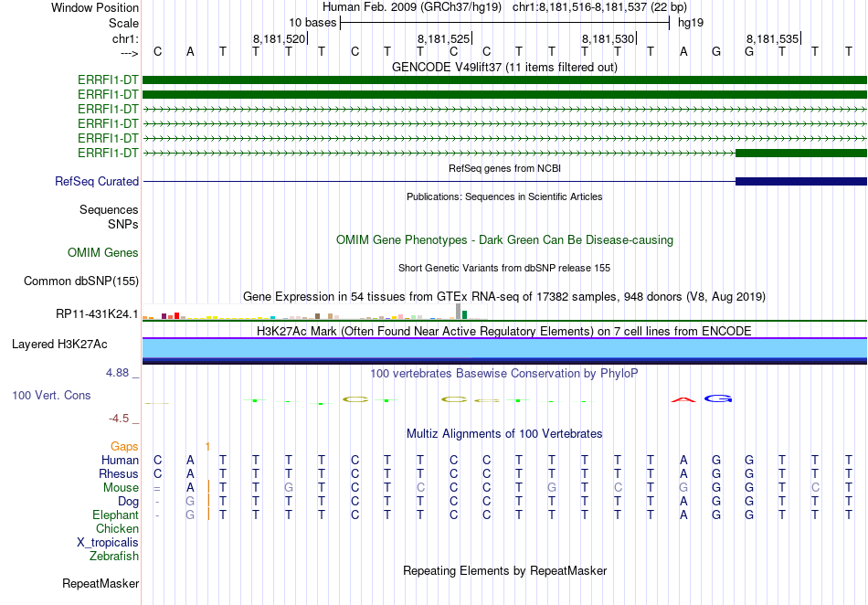Click the Elephant species label
868x605 pixels.
tap(115, 515)
